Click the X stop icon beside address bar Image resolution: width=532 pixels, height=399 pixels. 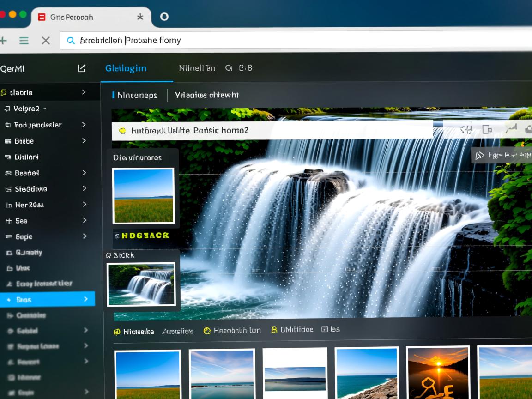coord(46,41)
